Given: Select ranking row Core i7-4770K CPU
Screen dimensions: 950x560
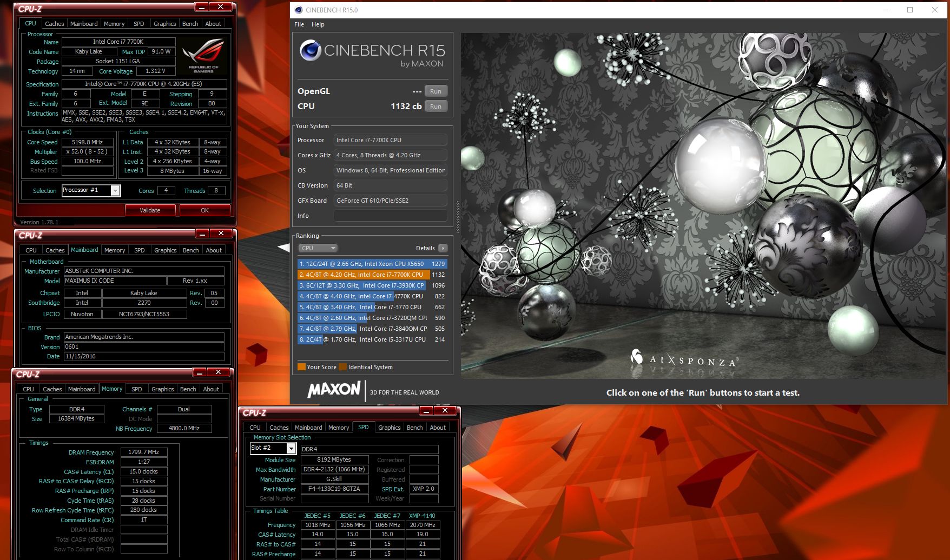Looking at the screenshot, I should point(372,296).
